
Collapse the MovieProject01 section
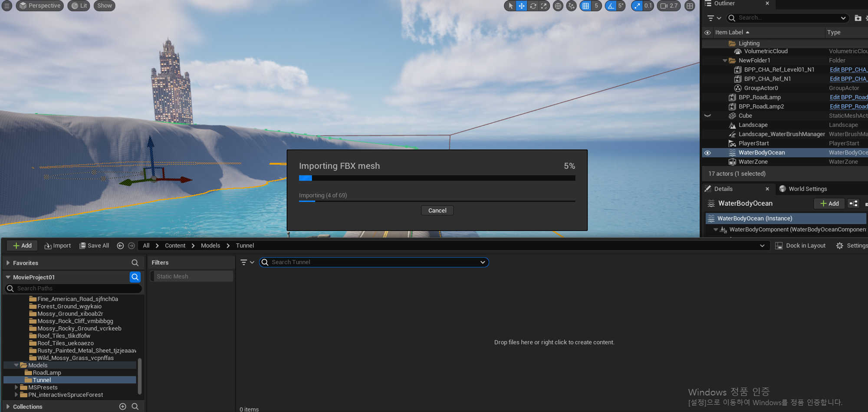8,277
